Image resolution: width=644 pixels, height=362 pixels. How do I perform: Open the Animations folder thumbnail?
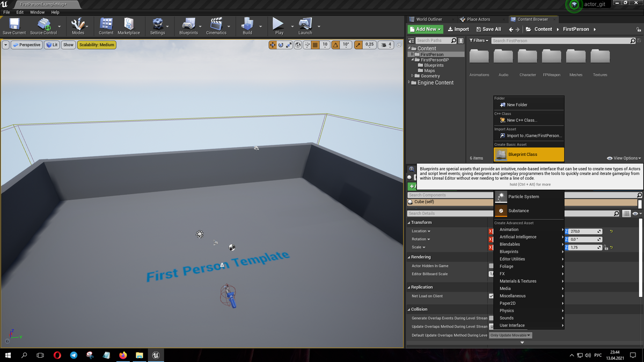tap(479, 63)
